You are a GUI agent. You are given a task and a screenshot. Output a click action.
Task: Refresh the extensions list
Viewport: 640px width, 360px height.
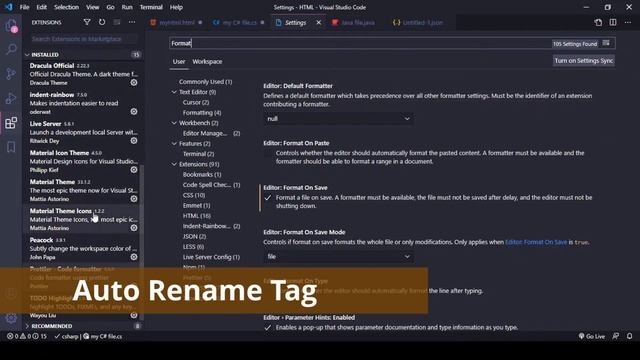[102, 22]
